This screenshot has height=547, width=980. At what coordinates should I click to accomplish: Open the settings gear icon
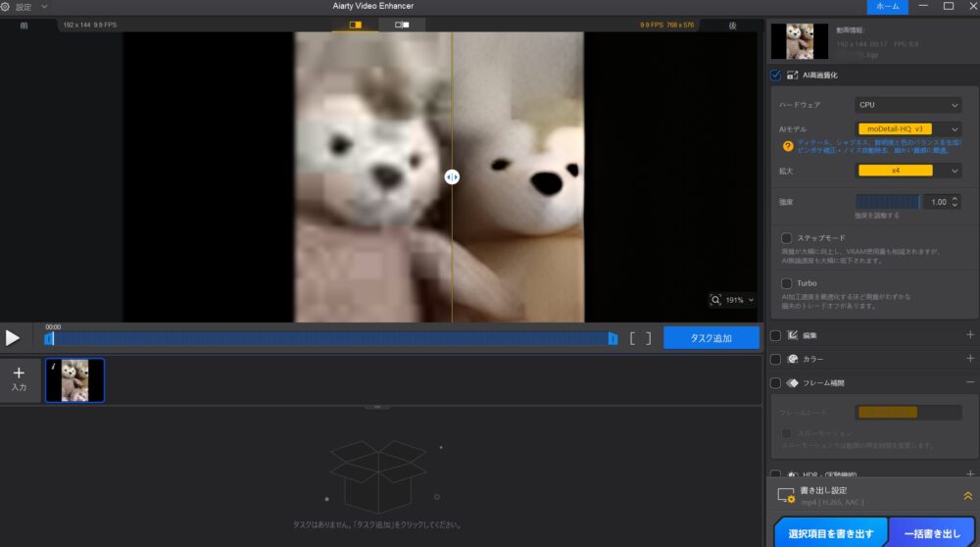(x=6, y=6)
